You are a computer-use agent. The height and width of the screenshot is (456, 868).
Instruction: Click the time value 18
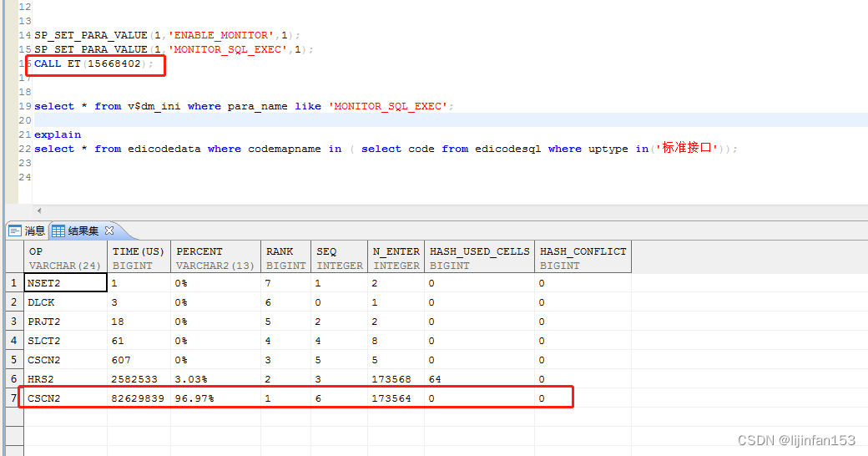118,322
